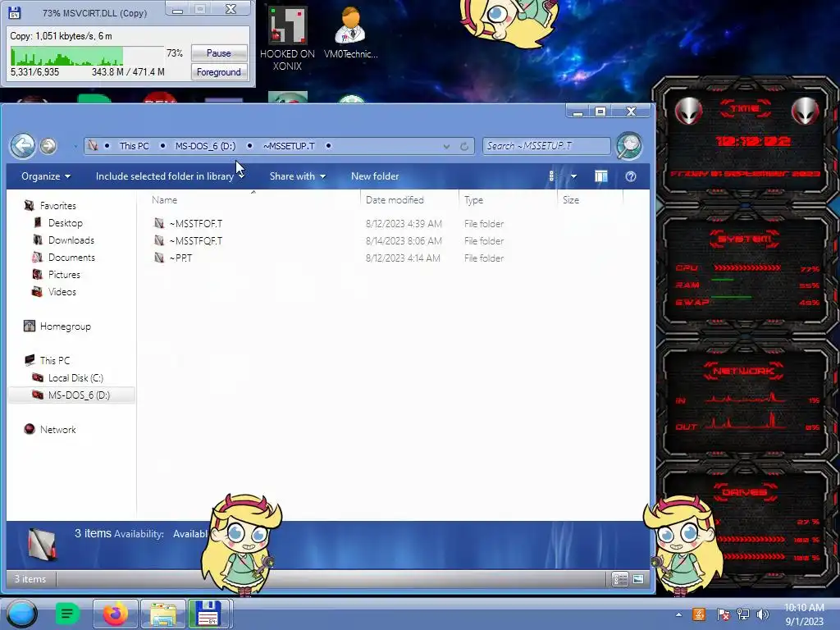Click Favorites in the navigation pane
The height and width of the screenshot is (630, 840).
(x=58, y=206)
